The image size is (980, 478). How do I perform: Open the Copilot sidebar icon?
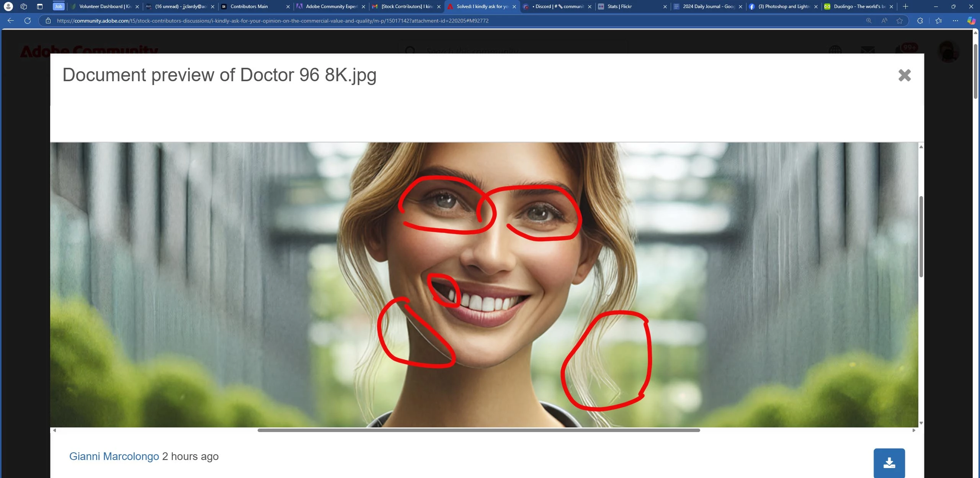coord(971,21)
